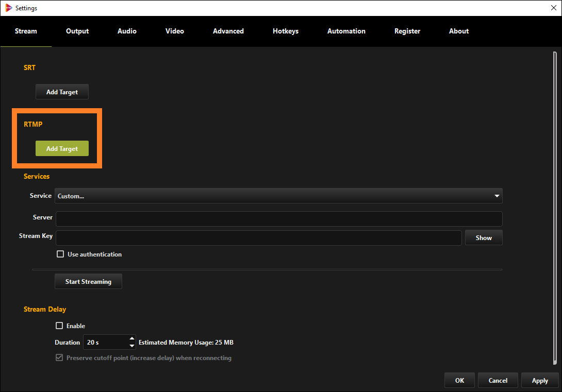This screenshot has height=392, width=562.
Task: Enable the Use authentication checkbox
Action: click(60, 254)
